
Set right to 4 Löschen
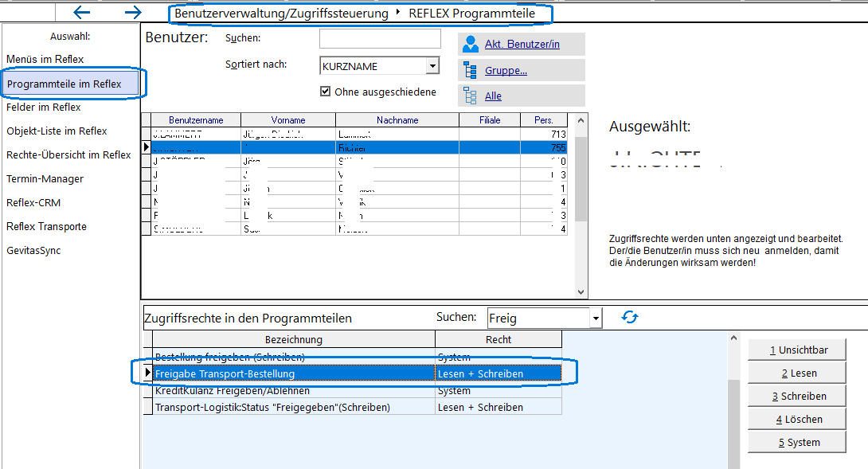(x=797, y=420)
